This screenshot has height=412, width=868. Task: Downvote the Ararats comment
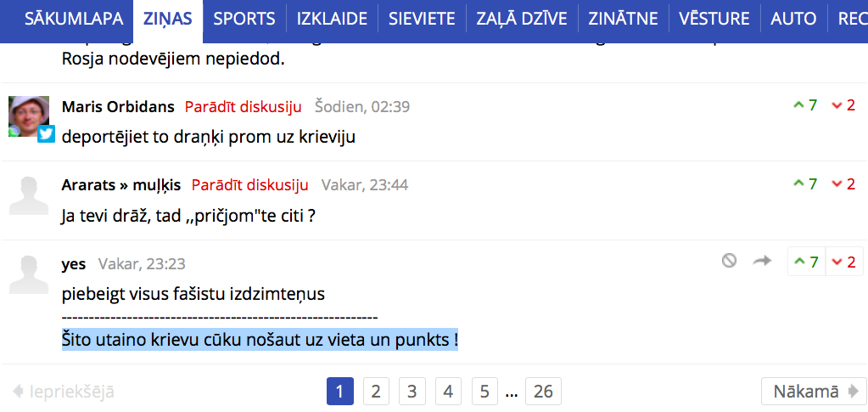coord(843,183)
